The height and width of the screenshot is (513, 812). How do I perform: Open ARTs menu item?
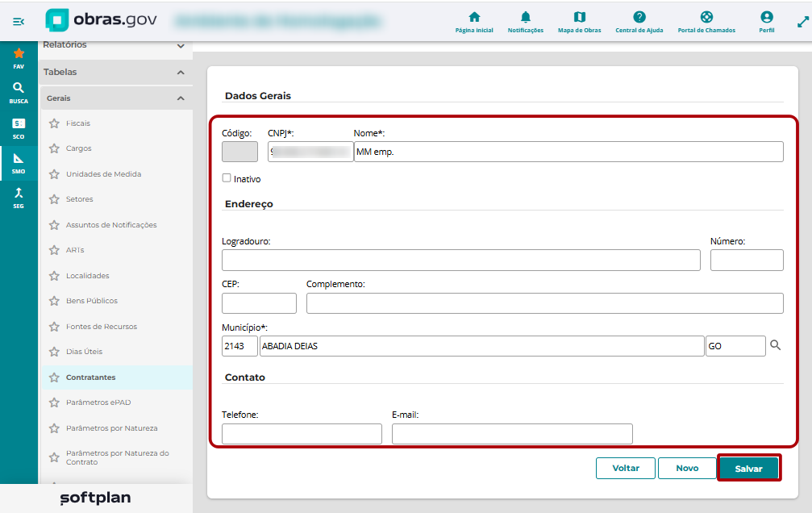[x=75, y=250]
